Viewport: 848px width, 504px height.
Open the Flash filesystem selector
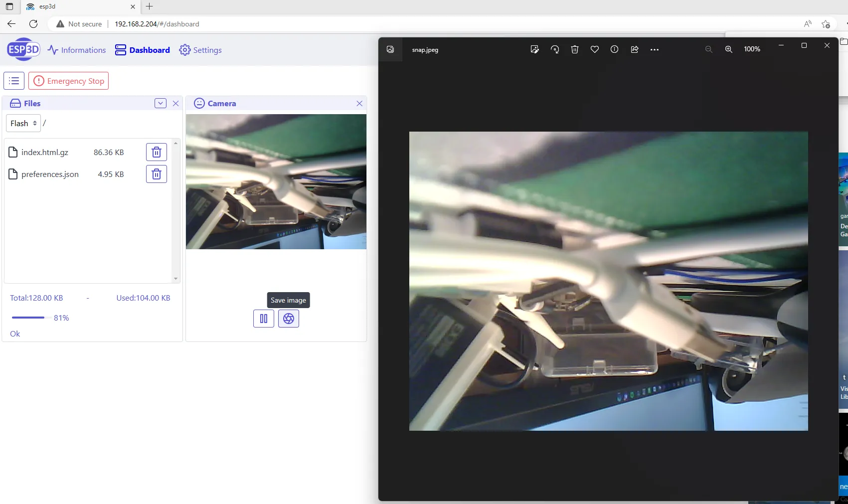coord(23,123)
